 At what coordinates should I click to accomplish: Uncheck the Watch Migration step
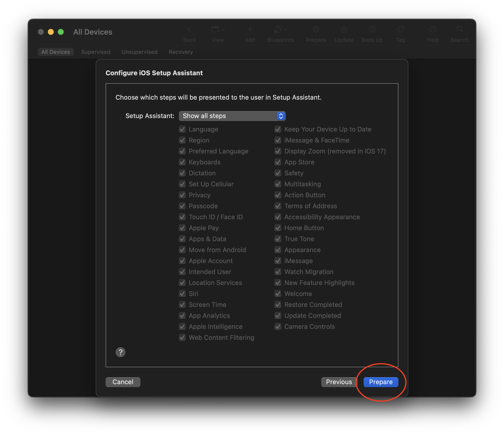coord(278,272)
